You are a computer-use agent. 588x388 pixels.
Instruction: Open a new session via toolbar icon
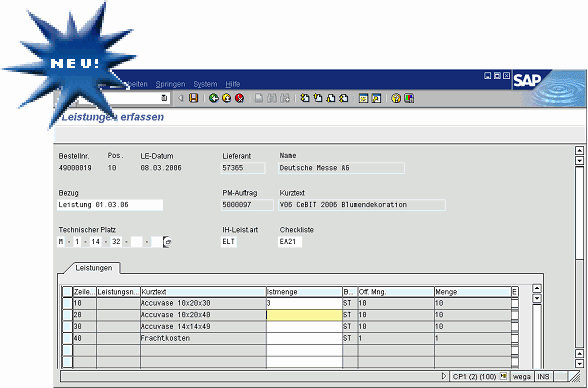pyautogui.click(x=363, y=98)
